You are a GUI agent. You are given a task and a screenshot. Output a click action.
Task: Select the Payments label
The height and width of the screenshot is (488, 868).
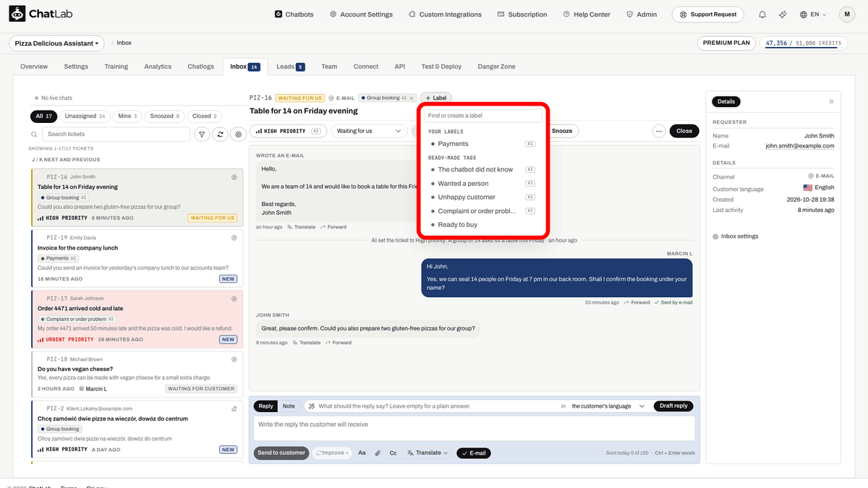click(482, 144)
